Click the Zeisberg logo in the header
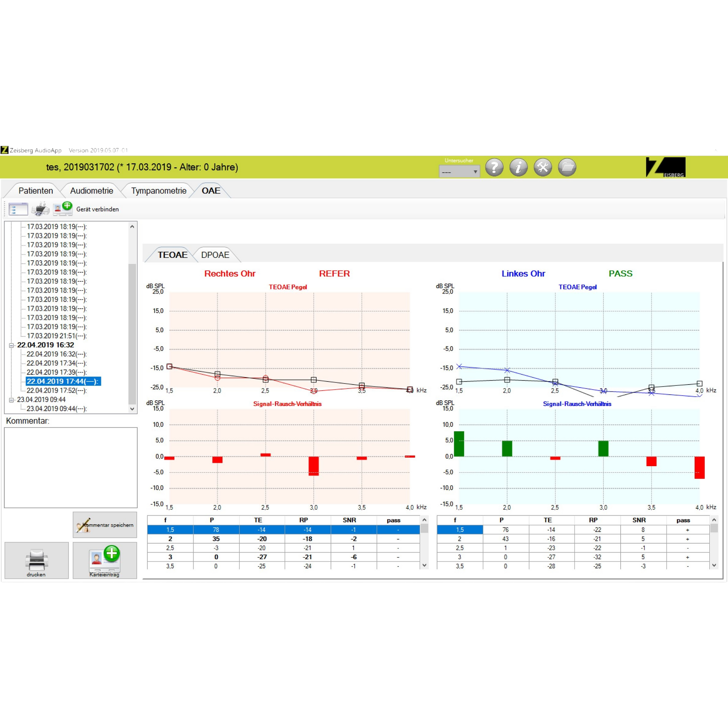Image resolution: width=728 pixels, height=728 pixels. pos(666,167)
